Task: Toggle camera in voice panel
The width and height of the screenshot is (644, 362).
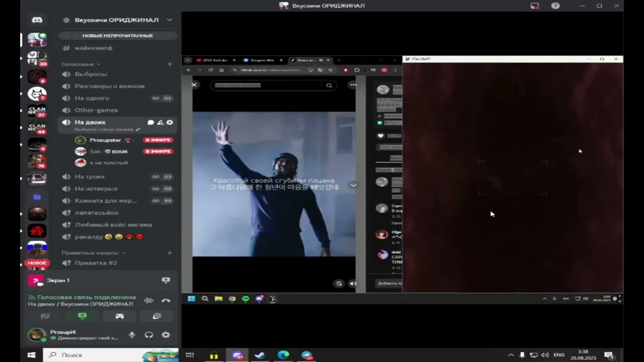Action: pyautogui.click(x=45, y=316)
